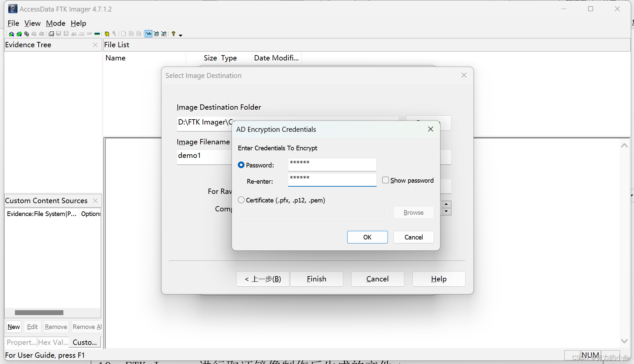
Task: Click the Finish button
Action: pyautogui.click(x=317, y=279)
